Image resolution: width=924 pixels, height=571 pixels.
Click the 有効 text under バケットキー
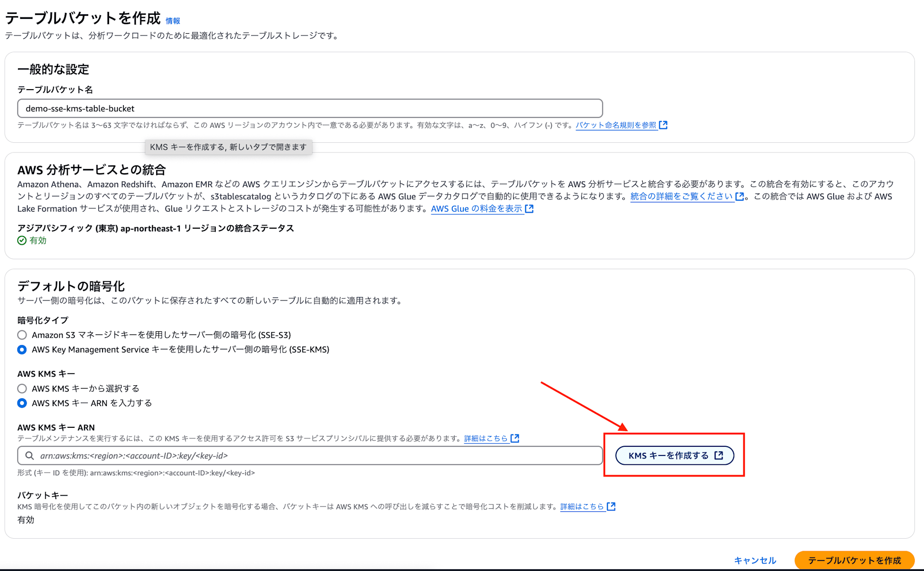pyautogui.click(x=26, y=520)
